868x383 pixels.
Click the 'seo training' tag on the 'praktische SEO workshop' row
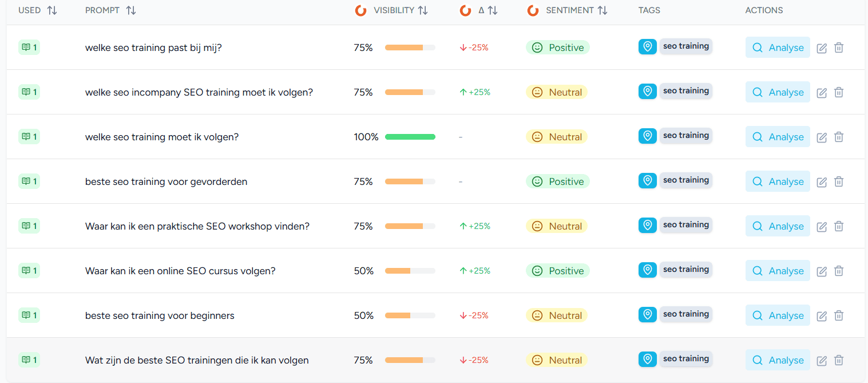[685, 225]
